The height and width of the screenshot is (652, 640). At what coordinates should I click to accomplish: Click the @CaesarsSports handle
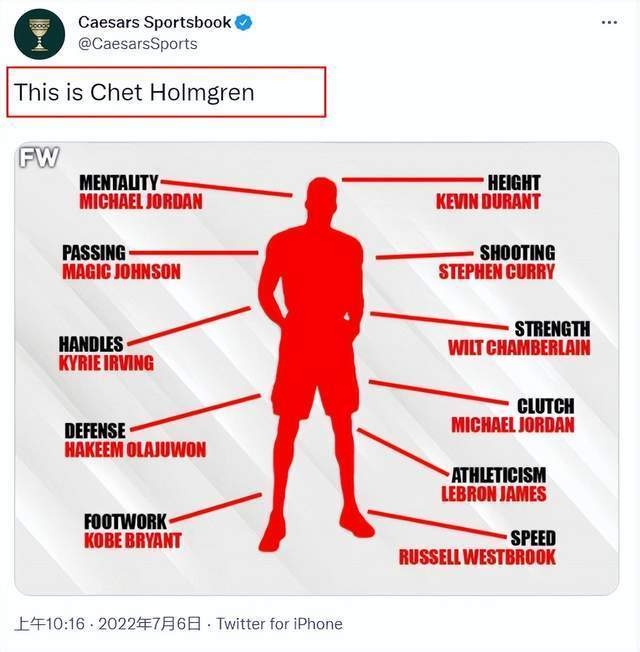point(137,43)
